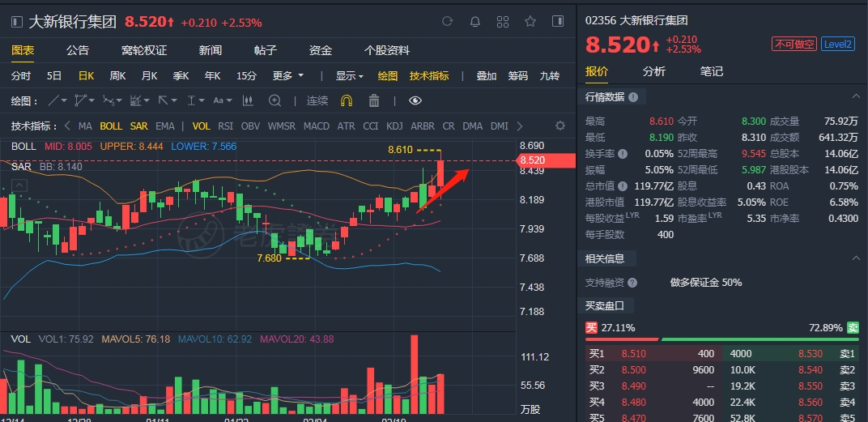Open the polyline/channel drawing tool dropdown
Screen dimensions: 868x422
click(x=85, y=100)
